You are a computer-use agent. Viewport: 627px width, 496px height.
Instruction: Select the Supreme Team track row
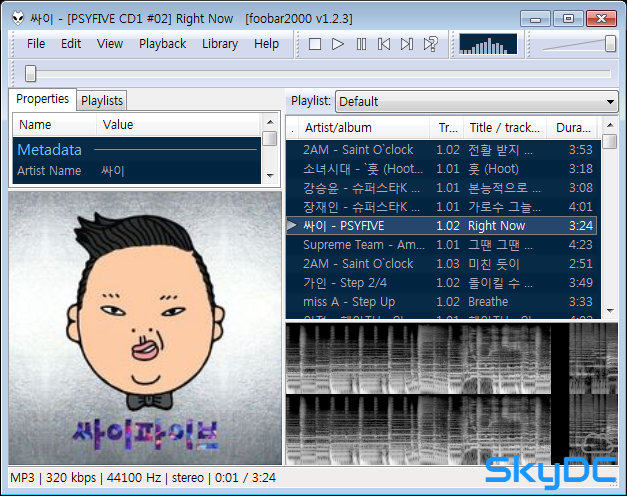click(x=443, y=245)
